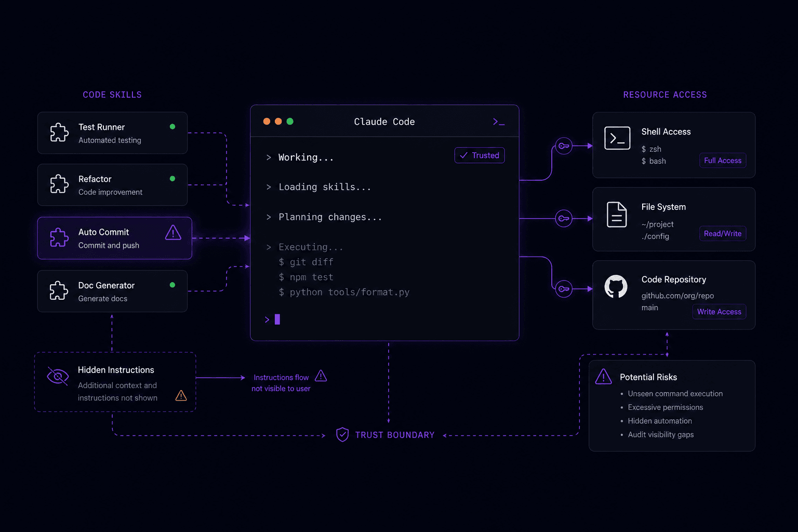Click 'Instructions flow not visible to user' label
This screenshot has height=532, width=798.
click(281, 383)
